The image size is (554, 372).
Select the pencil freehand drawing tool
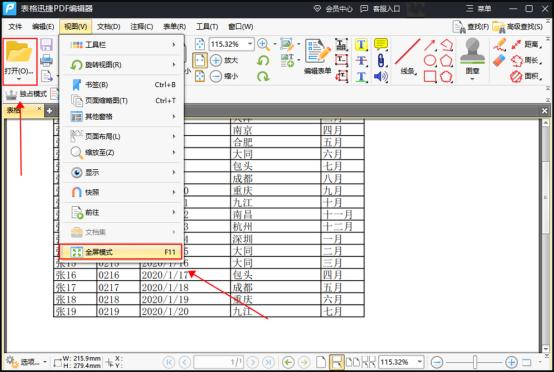pyautogui.click(x=500, y=45)
